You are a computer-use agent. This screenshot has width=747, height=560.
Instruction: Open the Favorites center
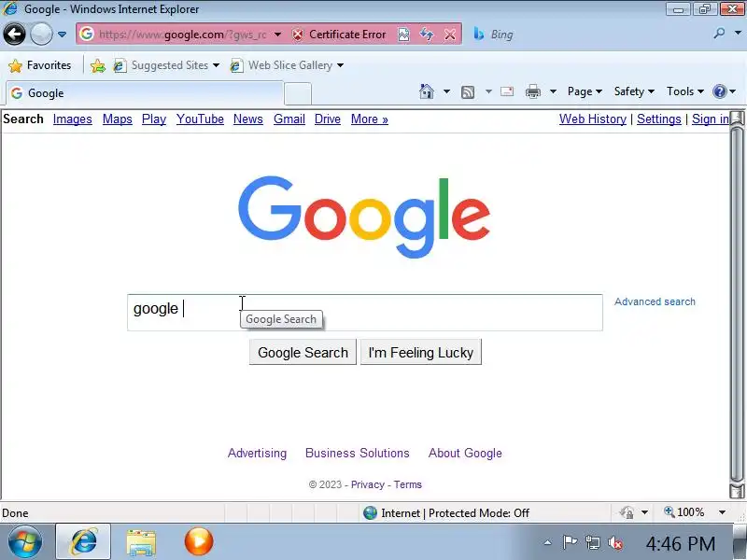40,65
